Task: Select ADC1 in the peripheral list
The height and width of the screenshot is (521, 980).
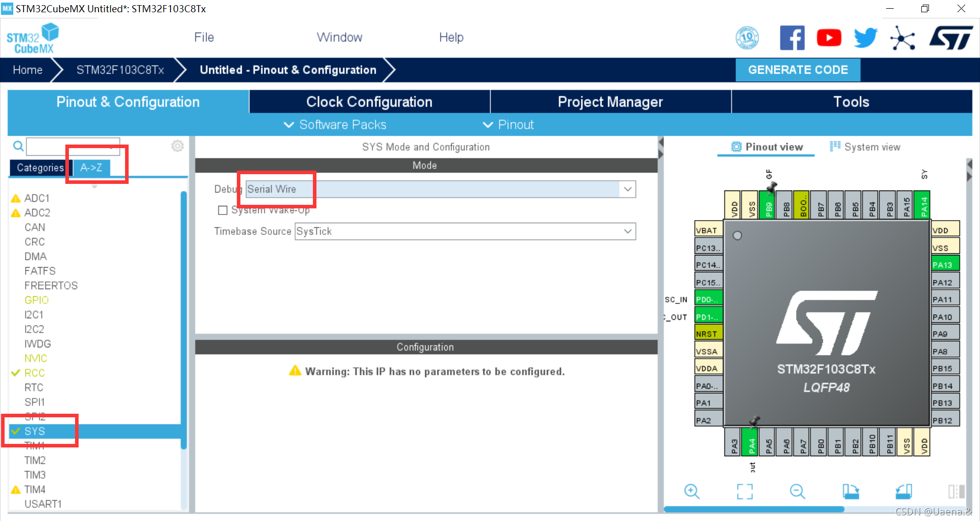Action: click(37, 198)
